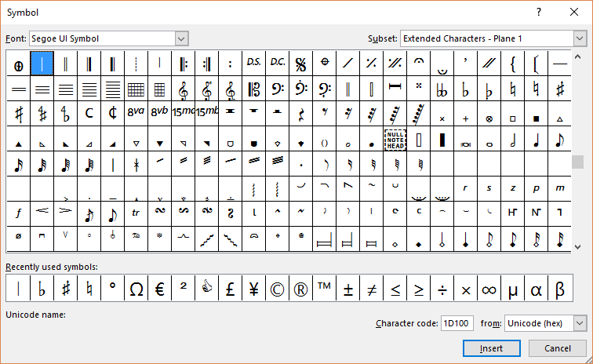
Task: Pick the Euro sign in recent symbols
Action: coord(159,289)
